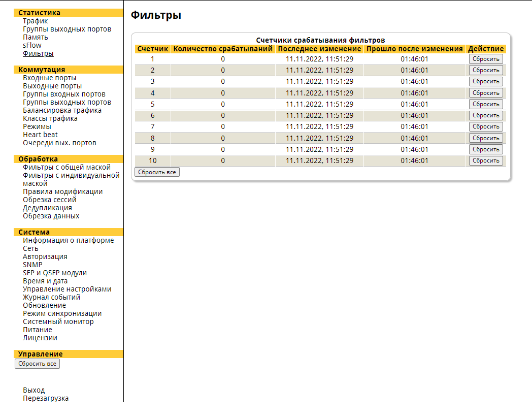Image resolution: width=532 pixels, height=420 pixels.
Task: Open Информация о платформе
Action: click(x=68, y=240)
